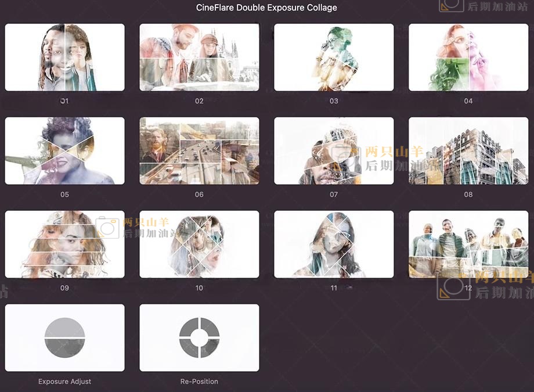
Task: Select preset 10 diamond pattern collage
Action: coord(199,244)
